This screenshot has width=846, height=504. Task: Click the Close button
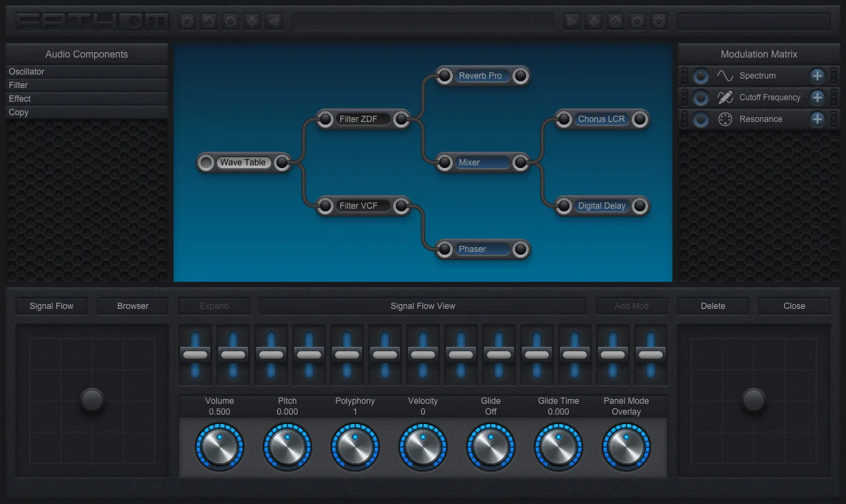click(x=794, y=306)
